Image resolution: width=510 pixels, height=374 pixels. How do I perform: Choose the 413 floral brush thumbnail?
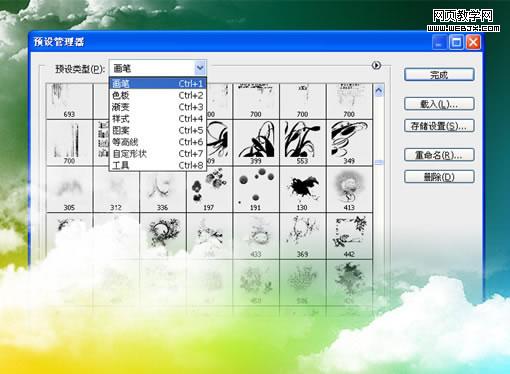(x=349, y=189)
